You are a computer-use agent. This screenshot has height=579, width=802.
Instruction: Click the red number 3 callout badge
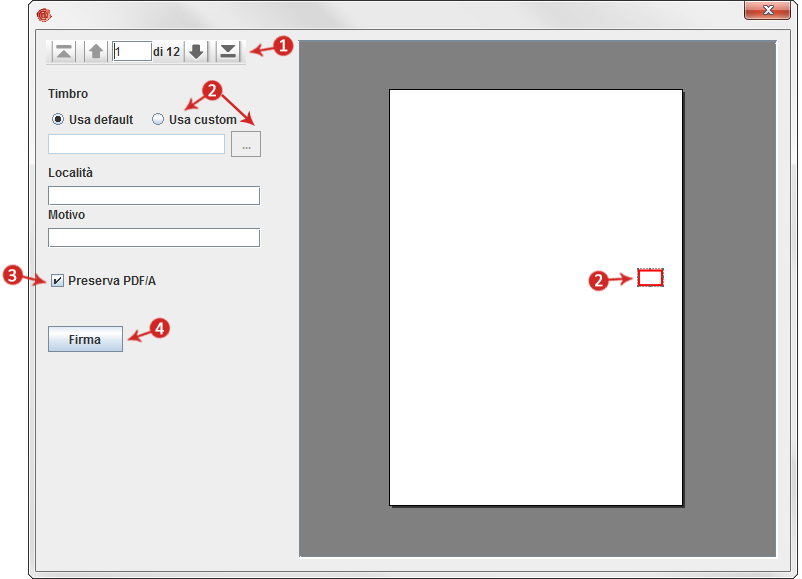click(13, 276)
